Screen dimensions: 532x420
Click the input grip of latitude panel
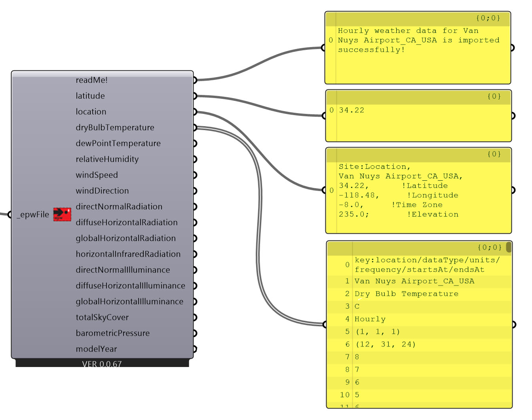[324, 116]
